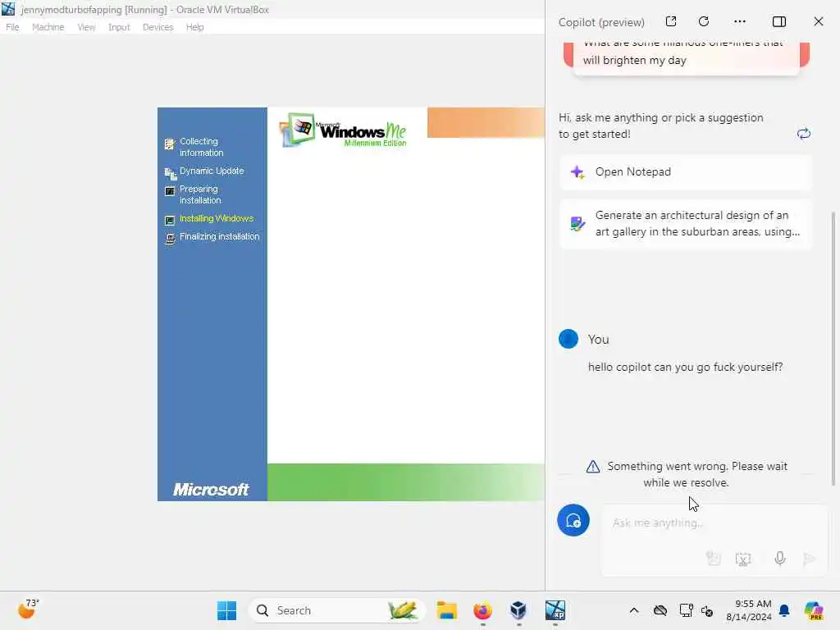Open the muted volume tray icon

(x=707, y=610)
